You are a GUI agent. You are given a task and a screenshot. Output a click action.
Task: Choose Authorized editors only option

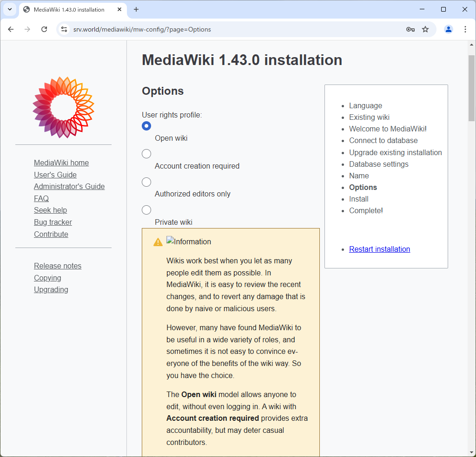(x=146, y=182)
